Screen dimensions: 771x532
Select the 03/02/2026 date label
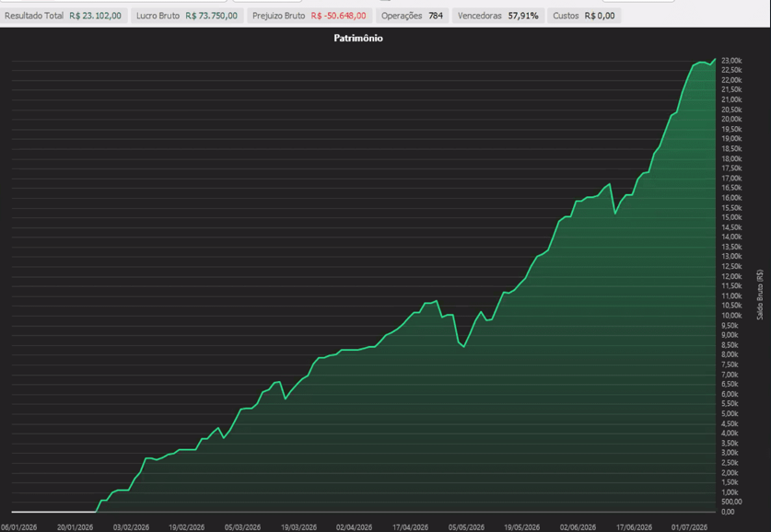131,527
